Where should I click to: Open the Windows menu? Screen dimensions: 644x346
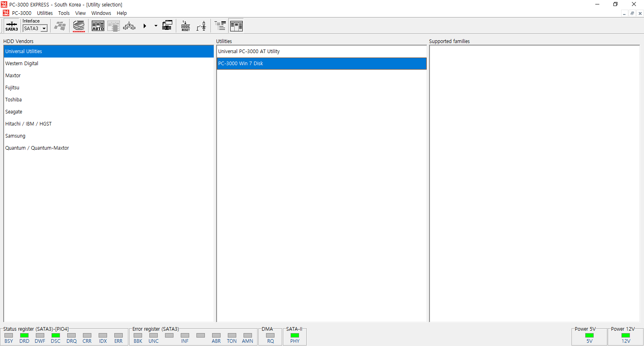pyautogui.click(x=101, y=13)
